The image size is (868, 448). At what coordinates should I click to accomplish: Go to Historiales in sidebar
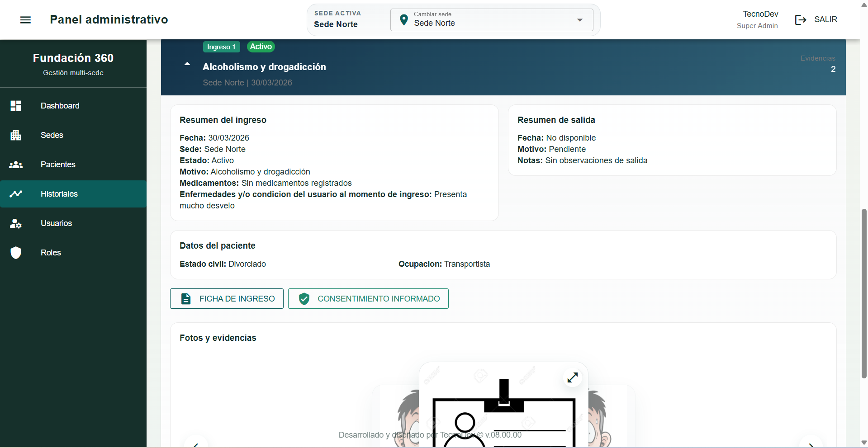pos(59,194)
